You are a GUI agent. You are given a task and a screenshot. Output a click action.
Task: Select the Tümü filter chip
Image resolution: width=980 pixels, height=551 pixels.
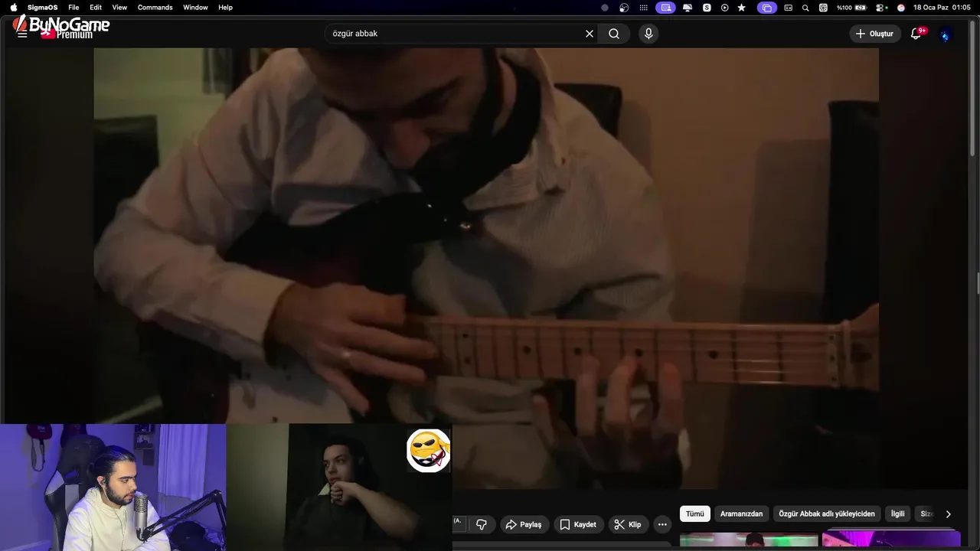coord(694,514)
